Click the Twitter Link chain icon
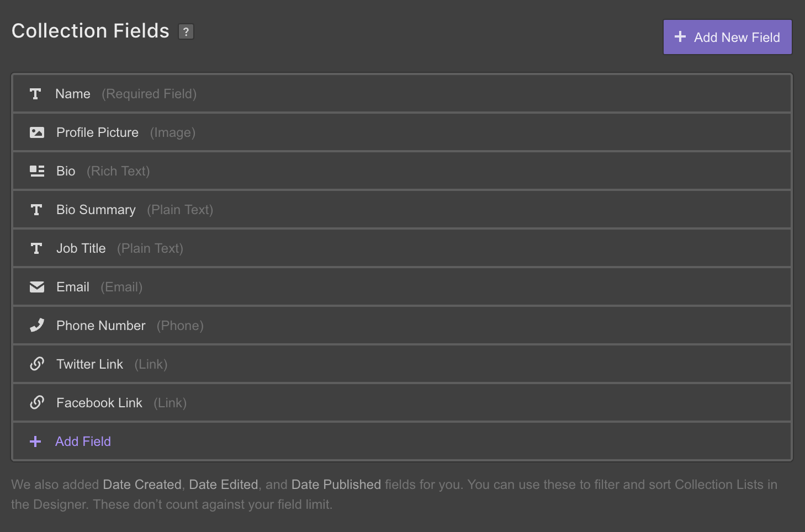Viewport: 805px width, 532px height. 37,364
